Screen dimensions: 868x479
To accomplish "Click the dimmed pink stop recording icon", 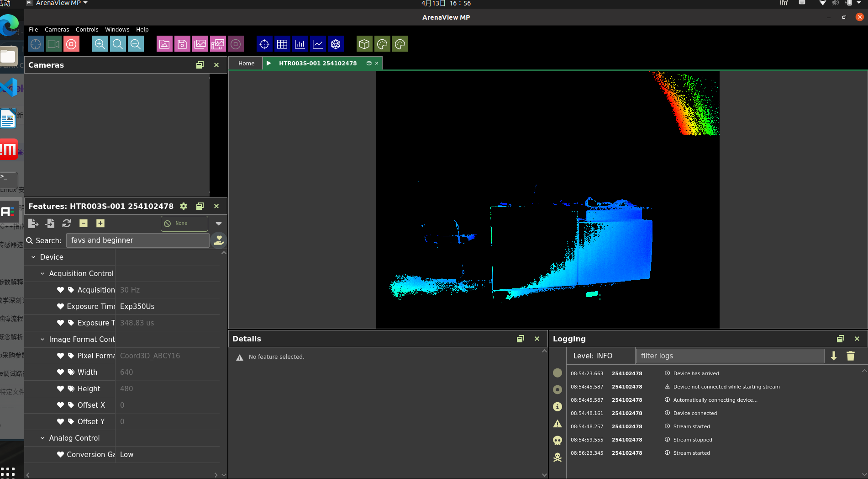I will 236,44.
